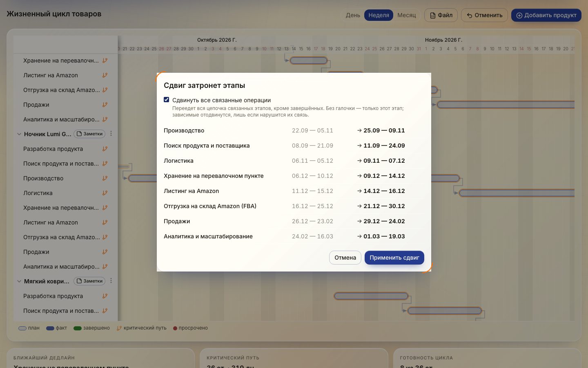Click critical path icon of Аналитика above Ночник Lumi group

coord(105,119)
